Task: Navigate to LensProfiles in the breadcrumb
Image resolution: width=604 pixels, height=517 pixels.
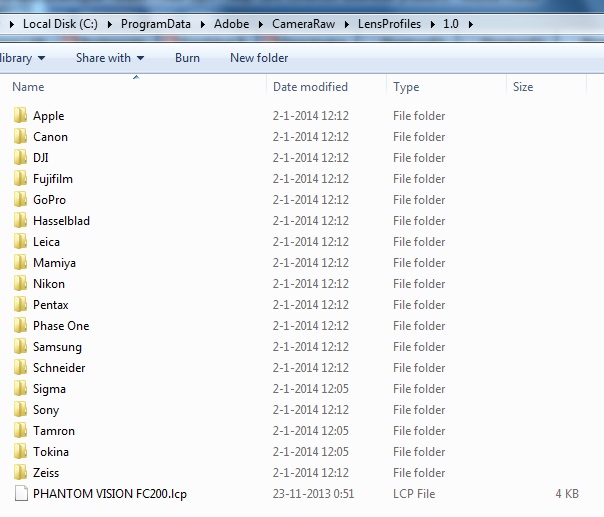Action: 389,24
